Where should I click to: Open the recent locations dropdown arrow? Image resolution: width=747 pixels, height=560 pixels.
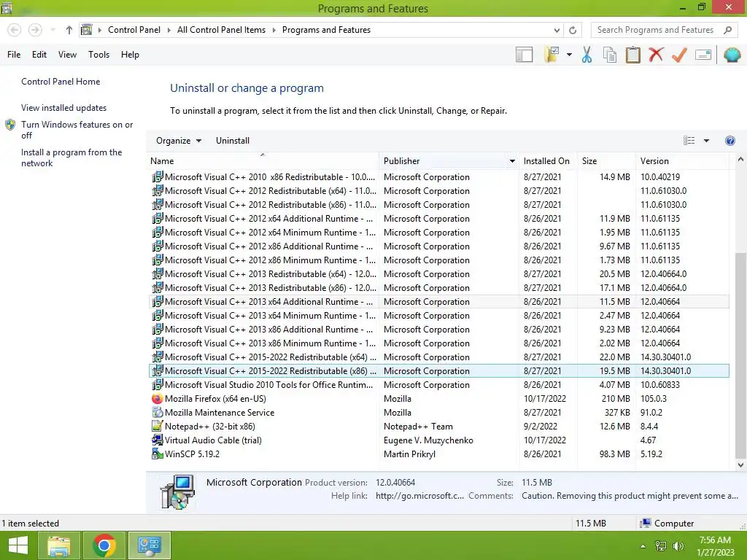(x=53, y=30)
